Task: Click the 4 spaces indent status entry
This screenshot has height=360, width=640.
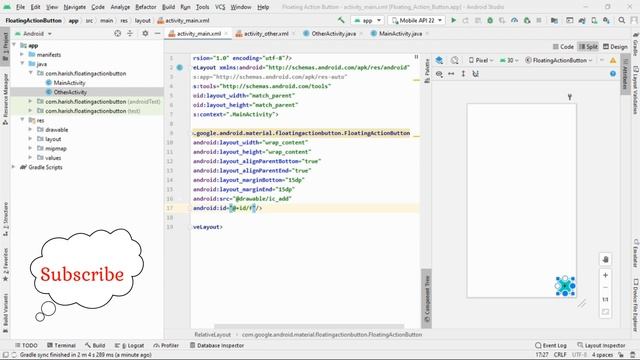Action: [x=602, y=355]
